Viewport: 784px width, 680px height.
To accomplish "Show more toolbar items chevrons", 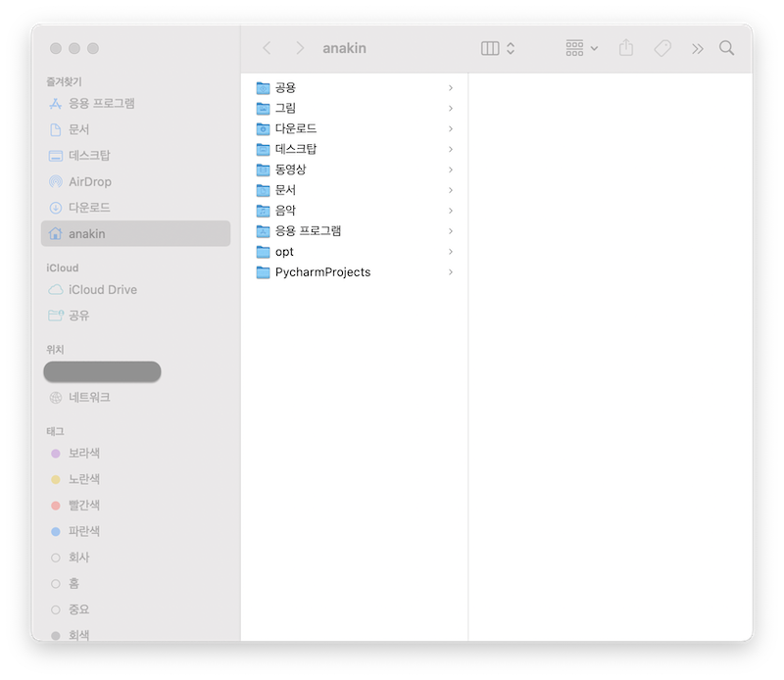I will click(x=698, y=48).
